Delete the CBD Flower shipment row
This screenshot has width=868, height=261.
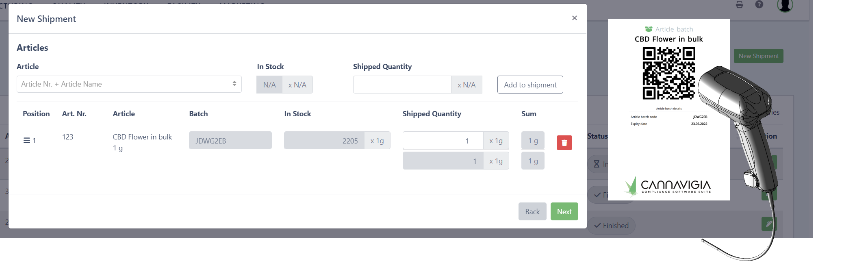tap(564, 143)
